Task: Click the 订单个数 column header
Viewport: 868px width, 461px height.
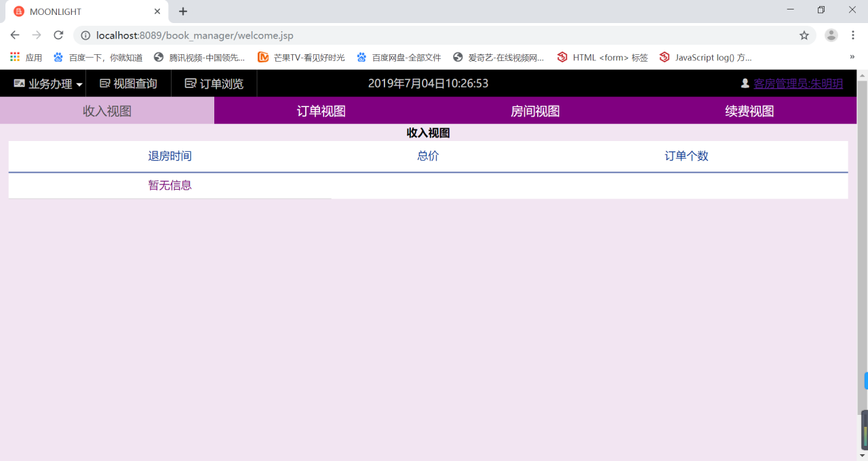Action: click(x=686, y=157)
